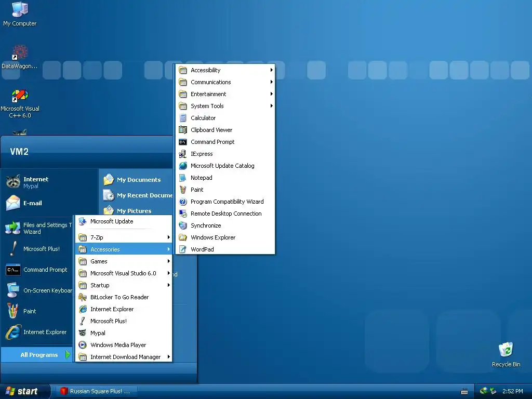Select the Accessories menu entry

coord(124,249)
